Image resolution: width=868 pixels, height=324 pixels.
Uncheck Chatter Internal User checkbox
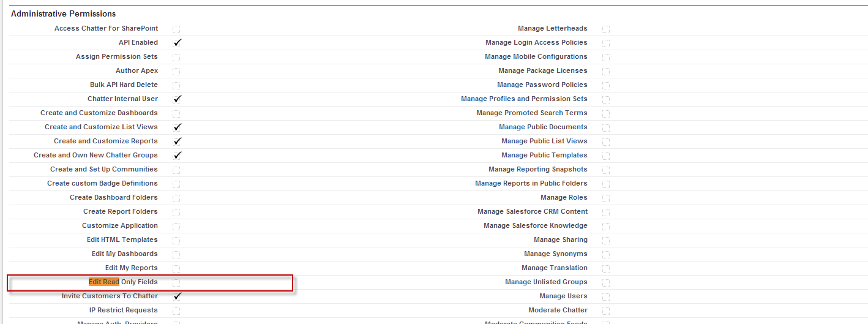[178, 99]
